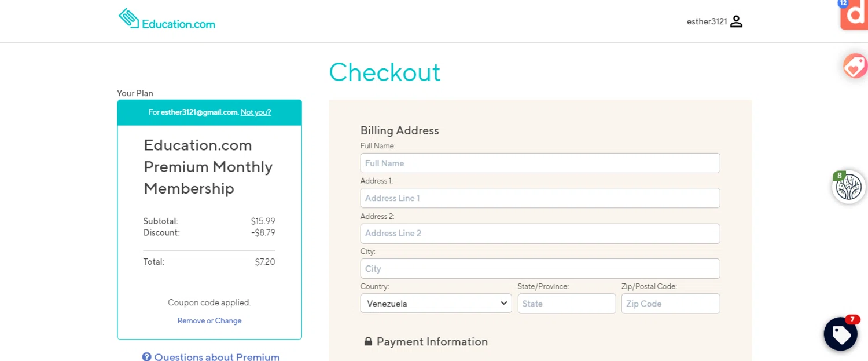
Task: Click the 'Not you?' link
Action: coord(256,112)
